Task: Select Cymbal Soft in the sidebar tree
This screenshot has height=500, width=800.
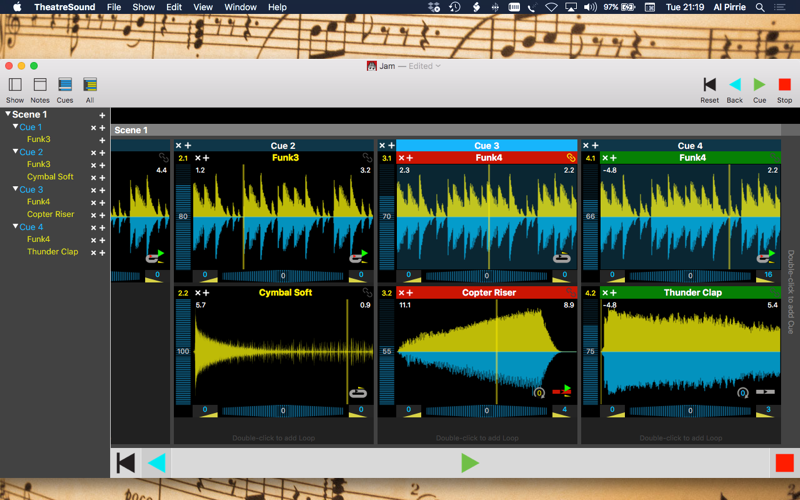Action: tap(50, 177)
